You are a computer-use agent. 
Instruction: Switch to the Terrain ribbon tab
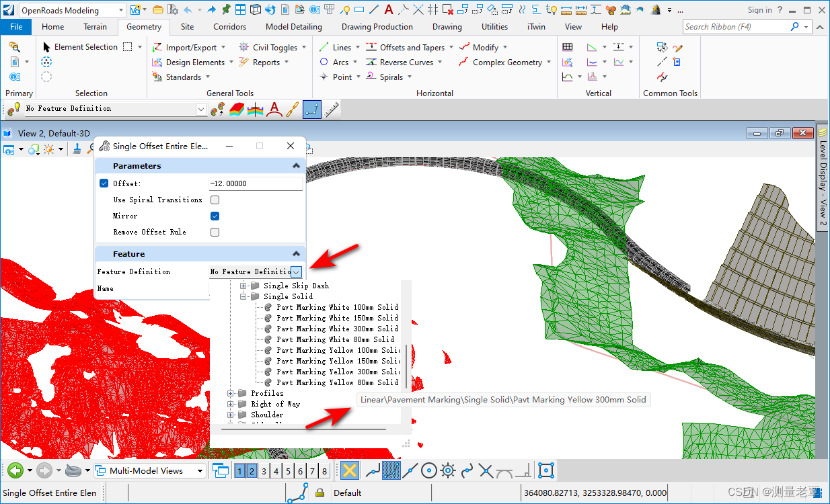[95, 27]
